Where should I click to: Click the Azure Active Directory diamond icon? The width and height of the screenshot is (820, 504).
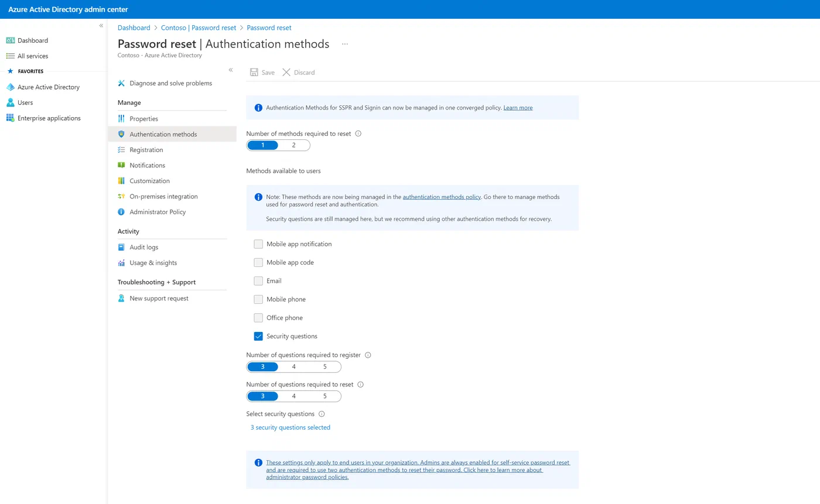tap(10, 87)
